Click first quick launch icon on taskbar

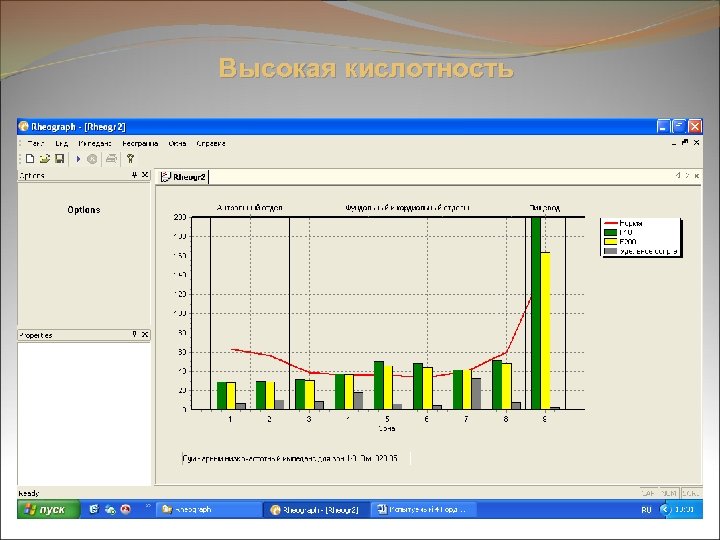[94, 509]
